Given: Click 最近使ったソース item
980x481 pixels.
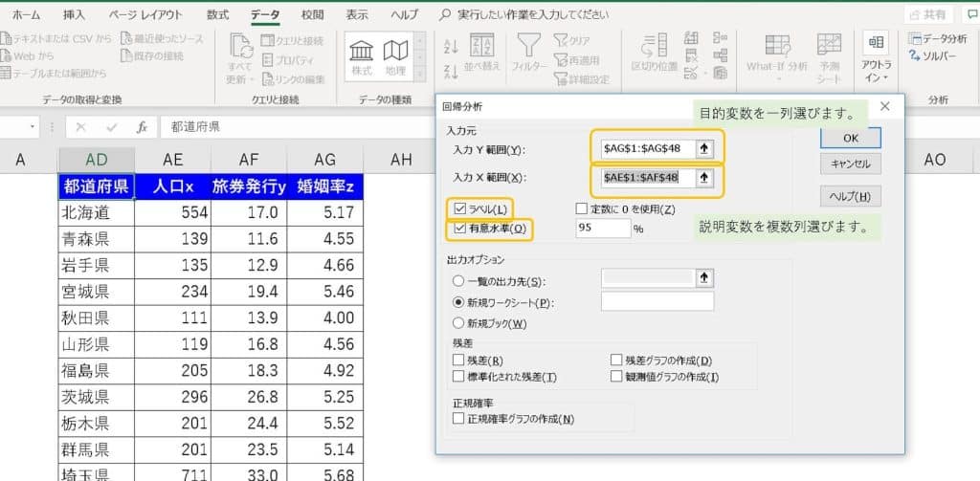Looking at the screenshot, I should [163, 39].
